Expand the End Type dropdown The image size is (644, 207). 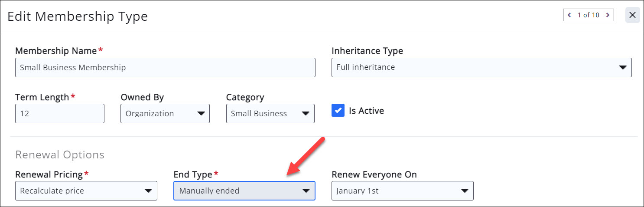244,191
